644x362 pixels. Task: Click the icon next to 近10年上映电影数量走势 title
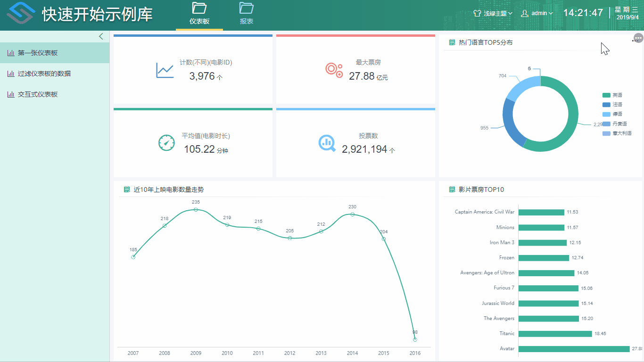[127, 189]
